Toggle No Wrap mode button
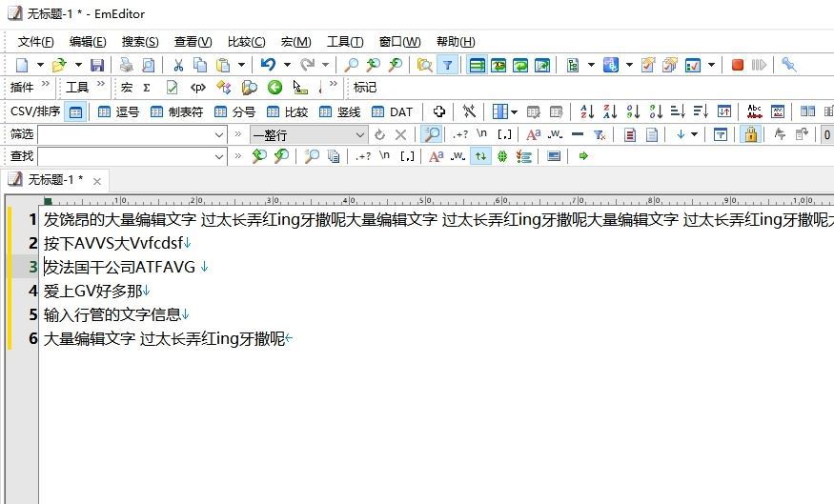The height and width of the screenshot is (504, 834). point(478,65)
